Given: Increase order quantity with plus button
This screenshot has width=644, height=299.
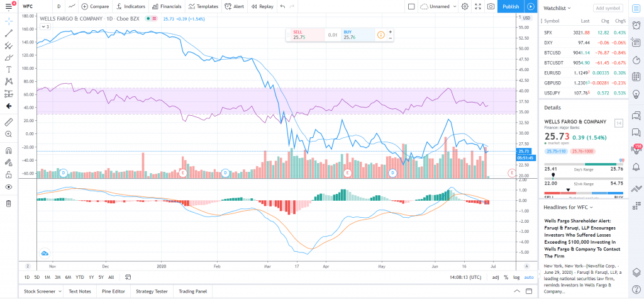Looking at the screenshot, I should [390, 31].
